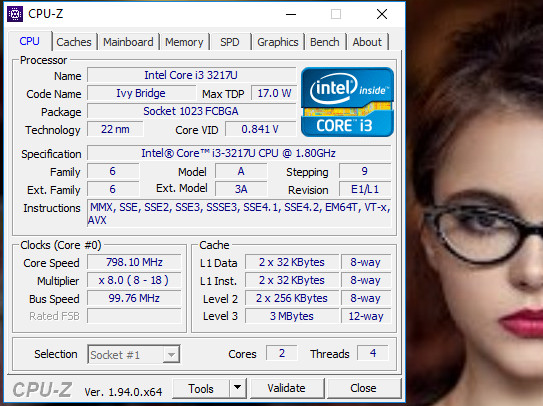Click the specification field 'i3-3217U CPU @ 1.80GHz'
This screenshot has width=543, height=406.
point(239,153)
